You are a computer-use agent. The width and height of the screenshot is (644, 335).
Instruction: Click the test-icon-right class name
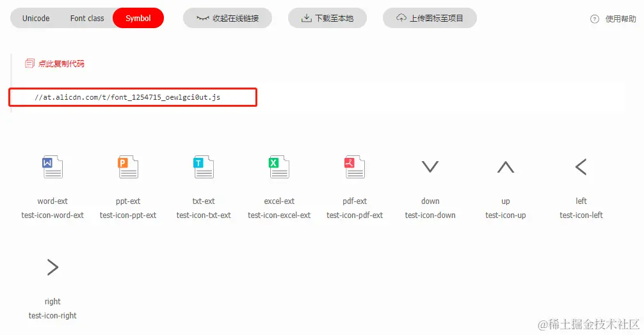coord(52,316)
